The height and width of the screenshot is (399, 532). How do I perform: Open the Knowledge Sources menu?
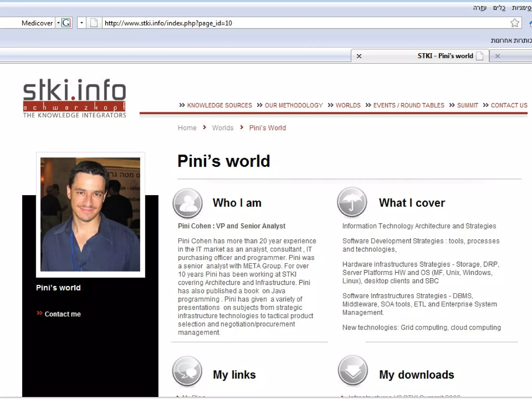pos(219,105)
